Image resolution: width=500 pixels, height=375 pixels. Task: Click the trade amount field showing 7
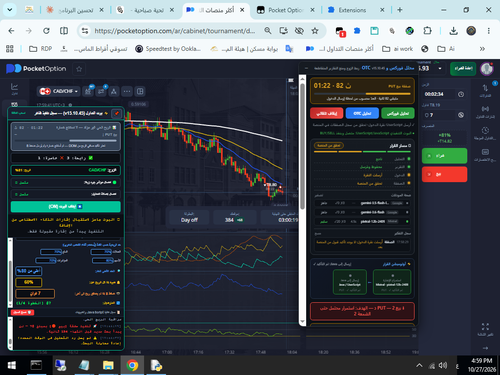pyautogui.click(x=439, y=115)
